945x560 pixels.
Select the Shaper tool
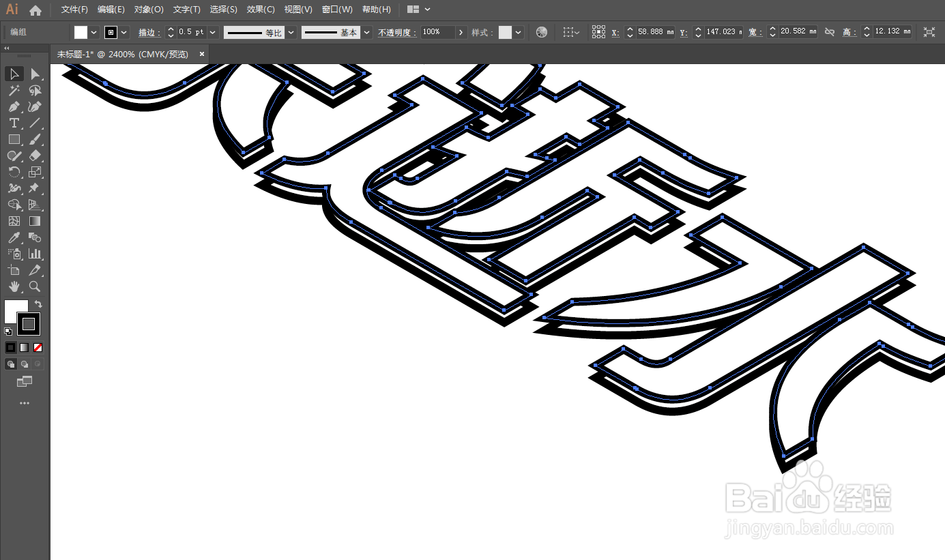pos(14,156)
